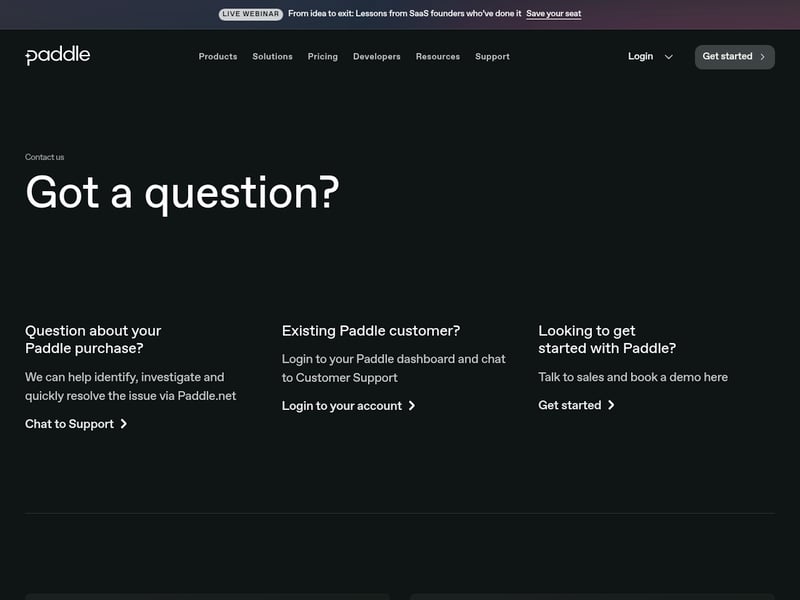Click the arrow beside Chat to Support
This screenshot has width=800, height=600.
[123, 424]
